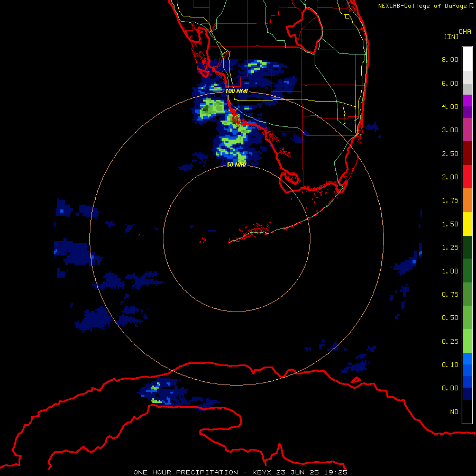Screen dimensions: 476x476
Task: Click the NEXLAB-College of DuPage credit text
Action: [426, 6]
